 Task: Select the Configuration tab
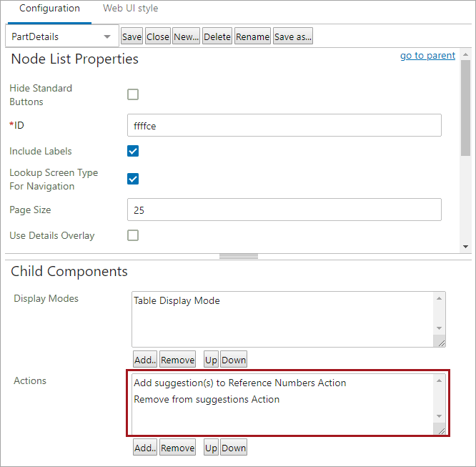point(49,8)
